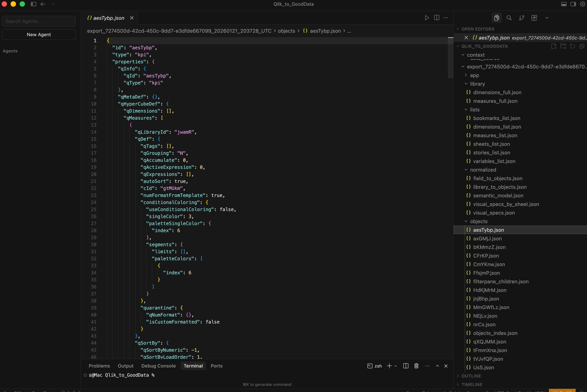Click the New Agent button
The image size is (587, 392).
[39, 34]
